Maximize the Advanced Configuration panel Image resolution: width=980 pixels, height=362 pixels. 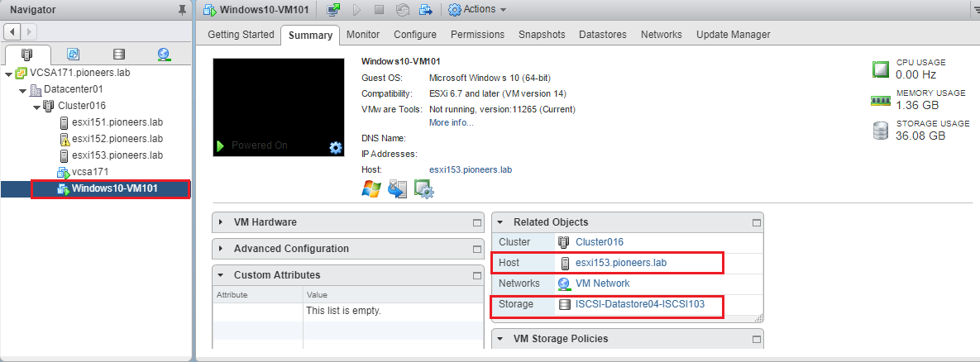[x=477, y=249]
